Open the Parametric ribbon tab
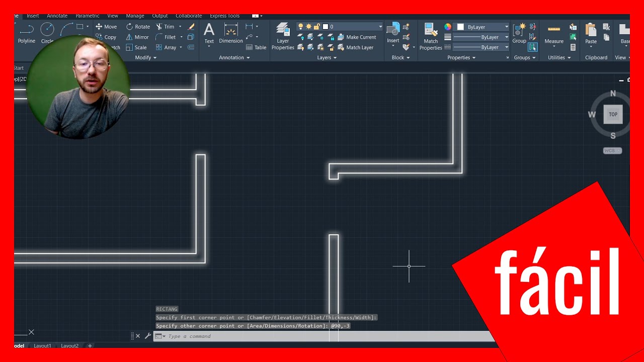Screen dimensions: 644x362 tap(88, 16)
